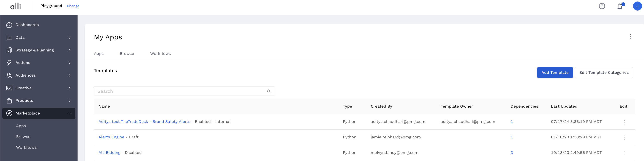644x161 pixels.
Task: Open My Apps page options menu
Action: (630, 37)
